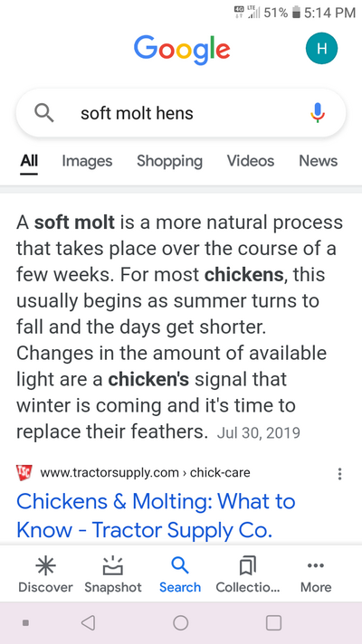Switch to the News tab

click(318, 161)
